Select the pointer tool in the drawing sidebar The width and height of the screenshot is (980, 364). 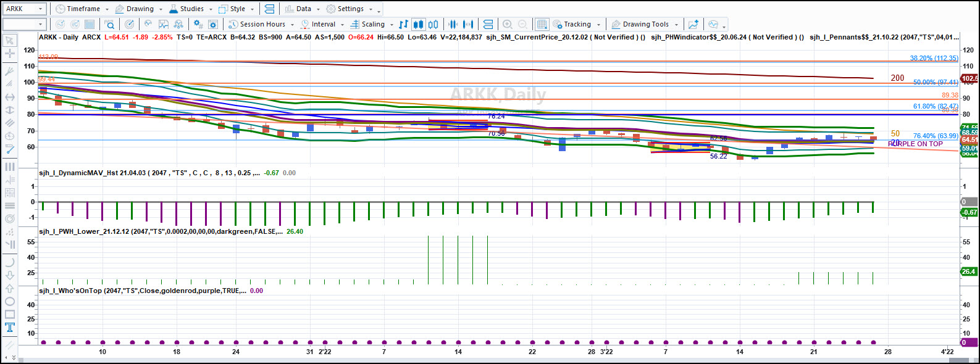tap(10, 41)
